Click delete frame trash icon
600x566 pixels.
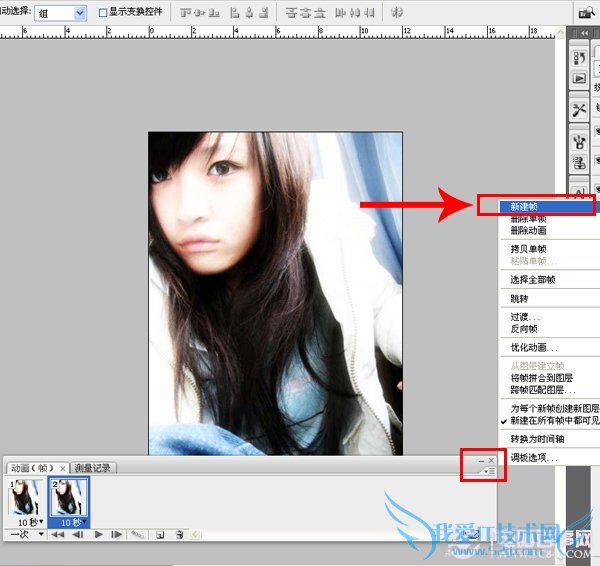click(179, 535)
